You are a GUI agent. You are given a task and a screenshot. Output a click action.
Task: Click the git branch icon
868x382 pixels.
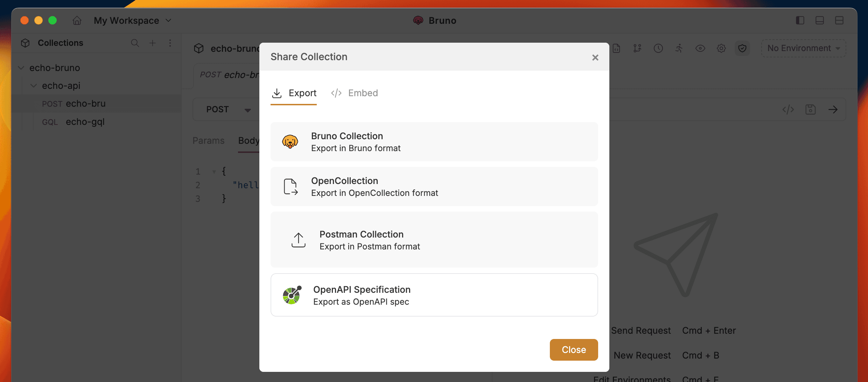point(637,48)
